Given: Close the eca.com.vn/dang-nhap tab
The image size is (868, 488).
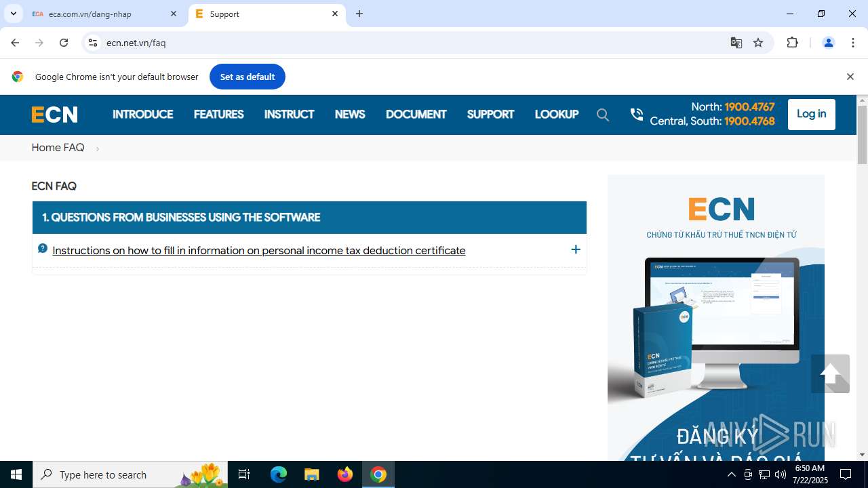Looking at the screenshot, I should pyautogui.click(x=174, y=14).
